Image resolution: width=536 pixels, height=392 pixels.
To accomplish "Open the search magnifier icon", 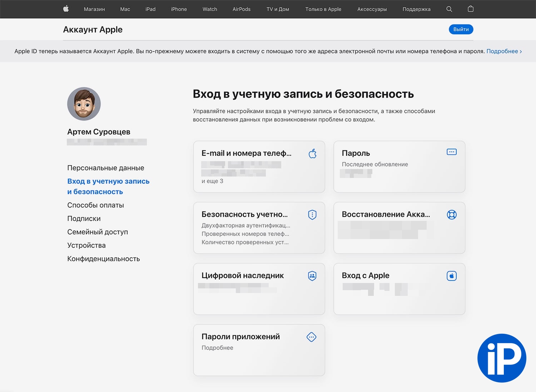I will [449, 9].
